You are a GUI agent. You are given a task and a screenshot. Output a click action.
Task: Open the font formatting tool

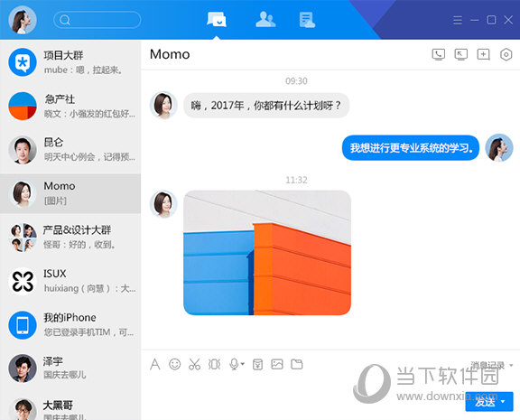155,364
